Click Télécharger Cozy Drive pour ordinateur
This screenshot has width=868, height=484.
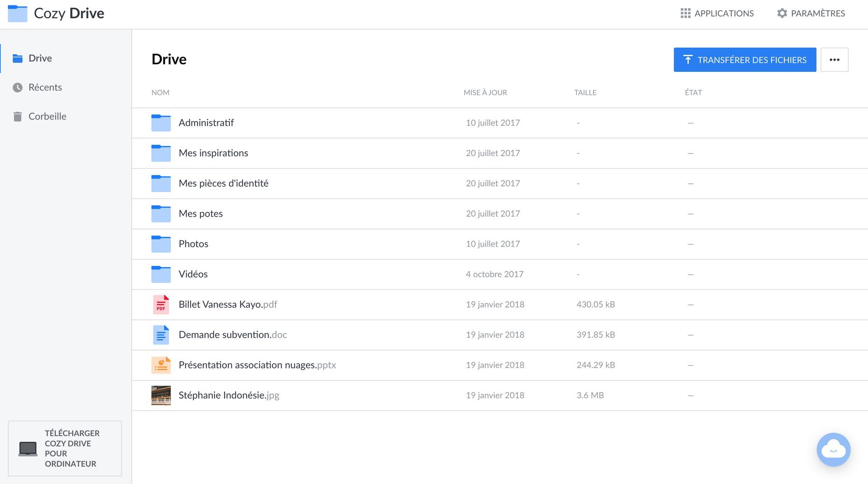(x=65, y=448)
